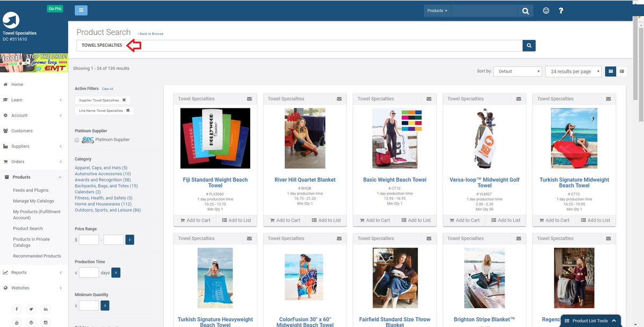Open Basic Weight Beach Towel product title
Image resolution: width=644 pixels, height=327 pixels.
pyautogui.click(x=394, y=180)
